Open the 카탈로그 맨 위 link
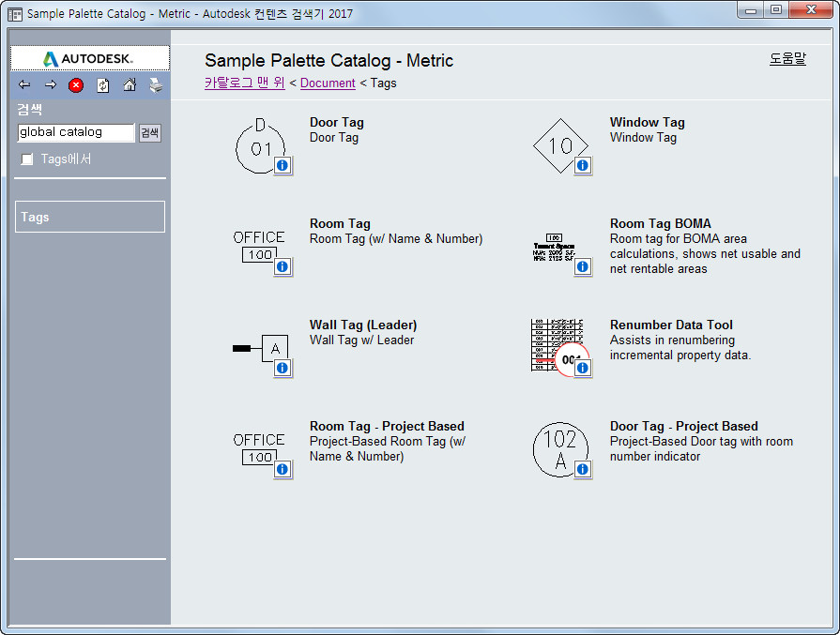The image size is (840, 635). coord(244,83)
